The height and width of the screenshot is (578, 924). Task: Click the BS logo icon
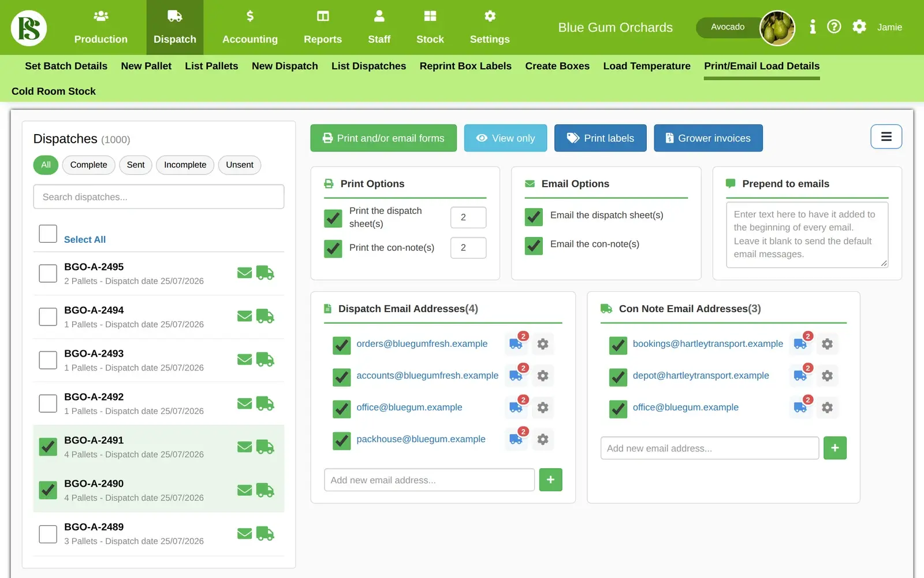pyautogui.click(x=29, y=28)
